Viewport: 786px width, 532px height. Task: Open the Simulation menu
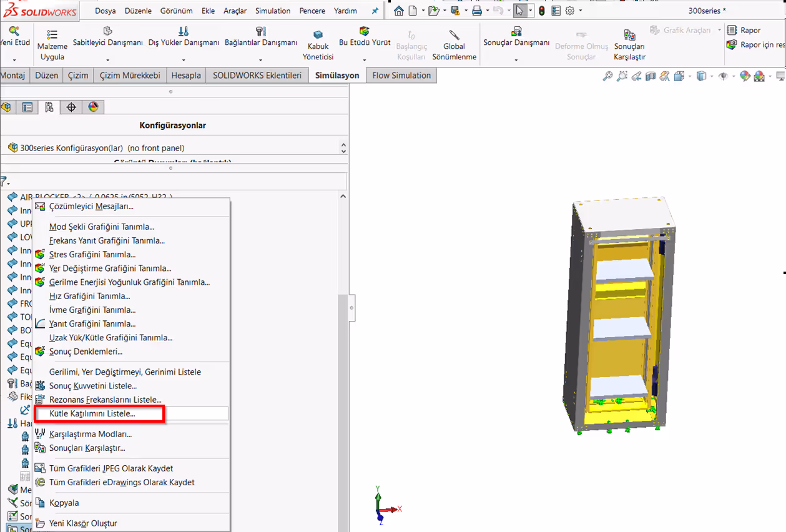(273, 11)
